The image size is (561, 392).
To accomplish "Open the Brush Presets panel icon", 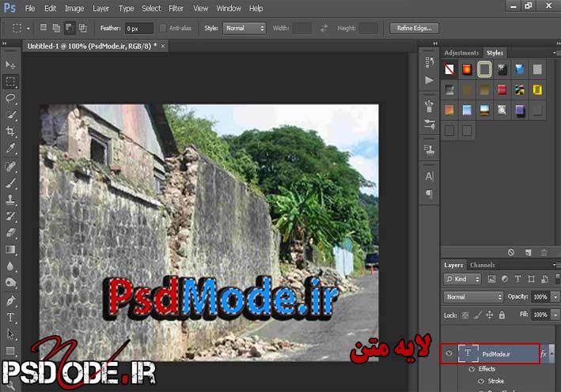I will pyautogui.click(x=429, y=124).
